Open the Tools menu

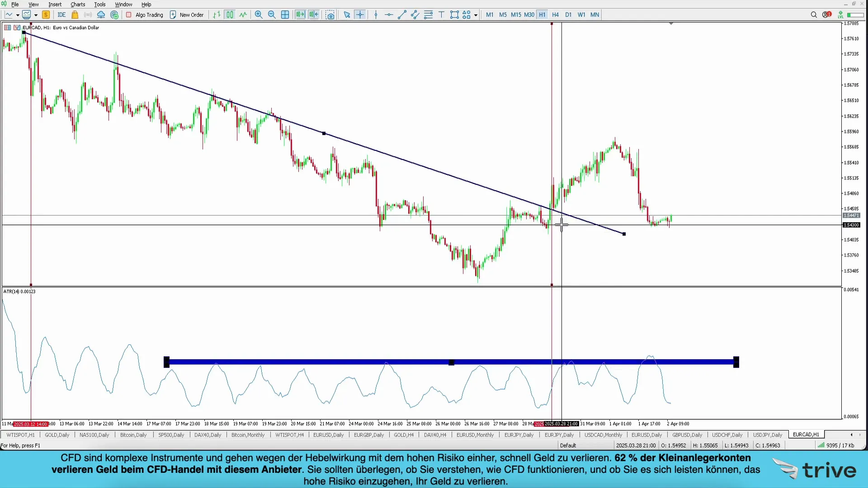pyautogui.click(x=99, y=4)
